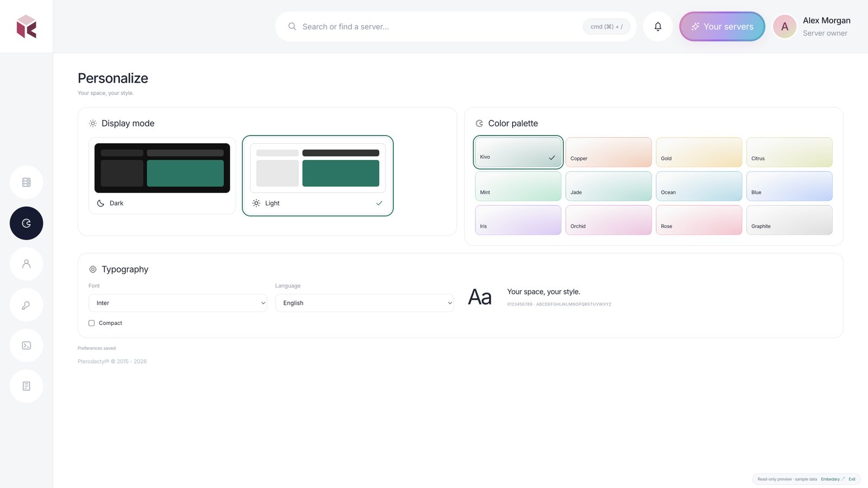Click the cmd shortcut hint badge

pos(607,27)
